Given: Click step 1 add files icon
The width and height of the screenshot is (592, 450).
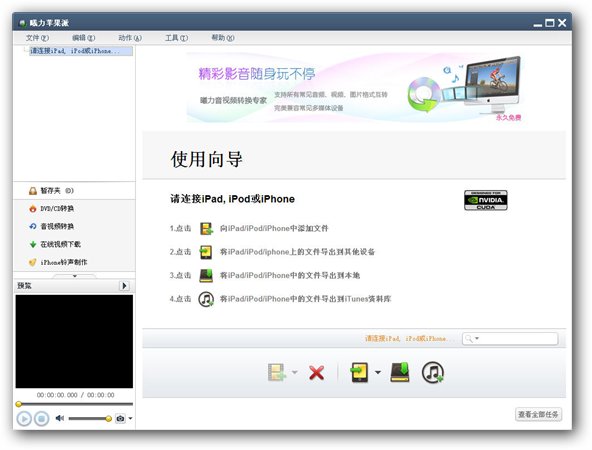Looking at the screenshot, I should point(206,228).
